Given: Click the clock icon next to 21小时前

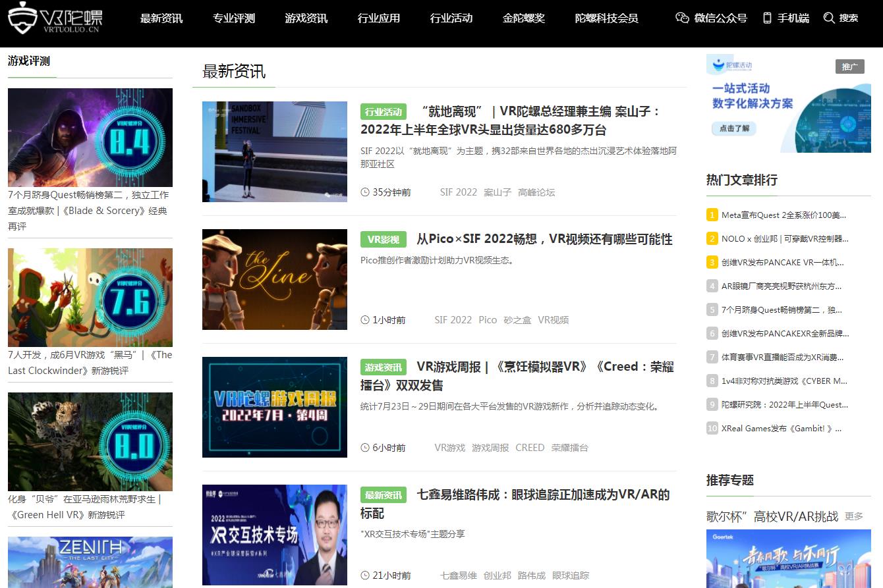Looking at the screenshot, I should click(x=365, y=575).
